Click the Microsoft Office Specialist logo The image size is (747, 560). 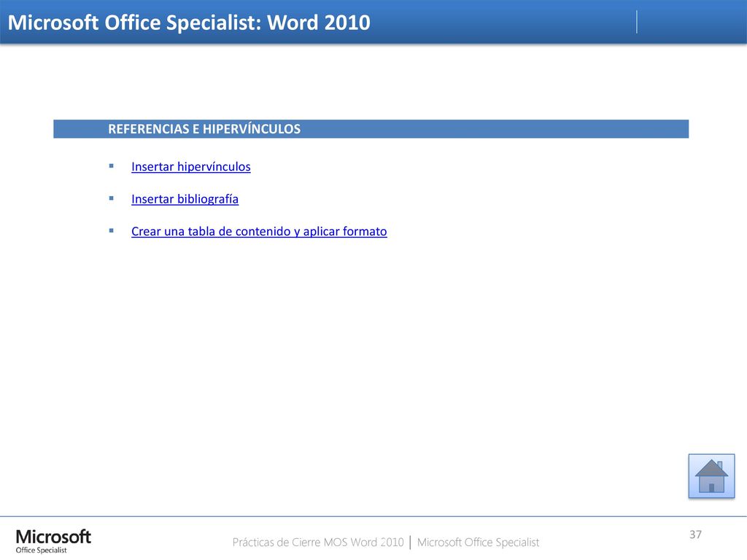tap(53, 541)
